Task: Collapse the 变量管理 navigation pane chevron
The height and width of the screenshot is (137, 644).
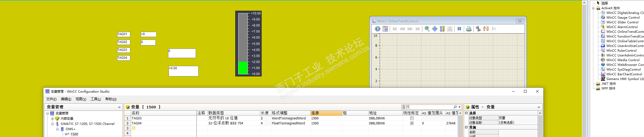Action: click(119, 107)
